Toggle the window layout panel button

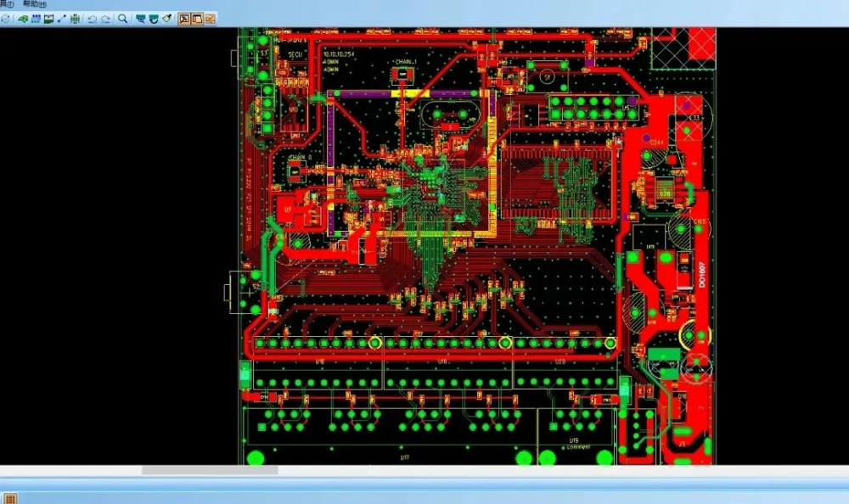(x=197, y=19)
